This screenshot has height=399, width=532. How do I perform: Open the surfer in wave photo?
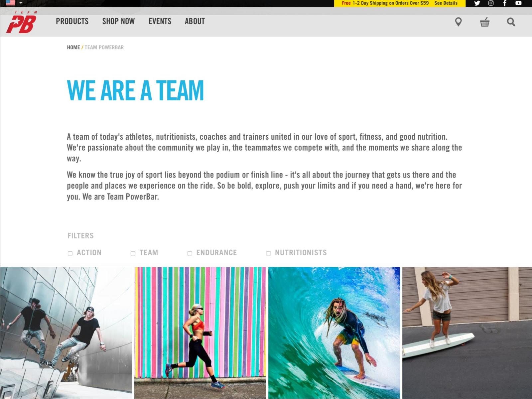334,333
